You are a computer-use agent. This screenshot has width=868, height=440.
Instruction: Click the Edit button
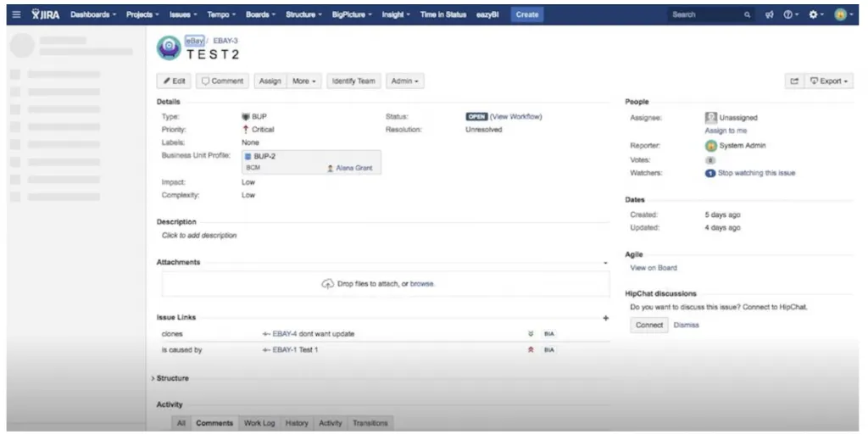tap(175, 81)
